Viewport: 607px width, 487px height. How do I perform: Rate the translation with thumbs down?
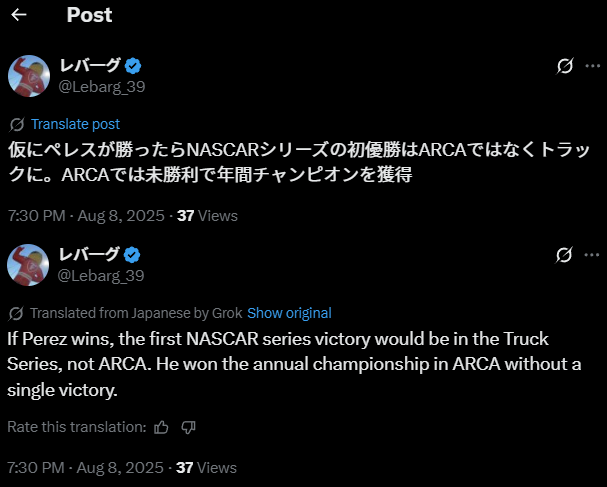click(188, 427)
